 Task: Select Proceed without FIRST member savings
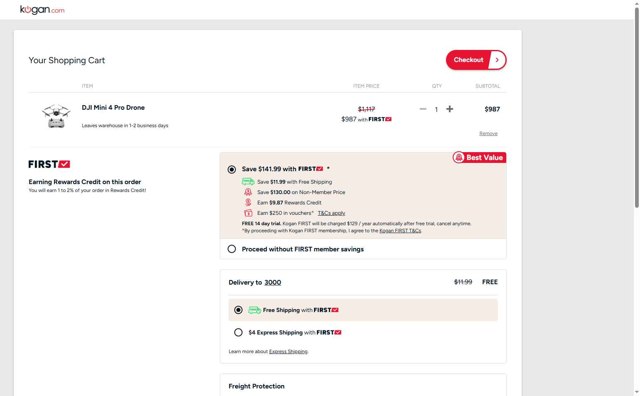231,249
